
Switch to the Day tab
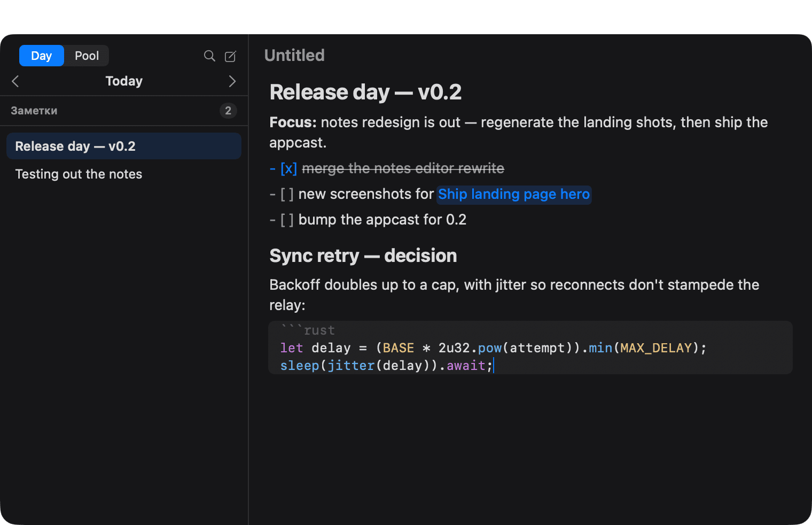click(x=42, y=56)
